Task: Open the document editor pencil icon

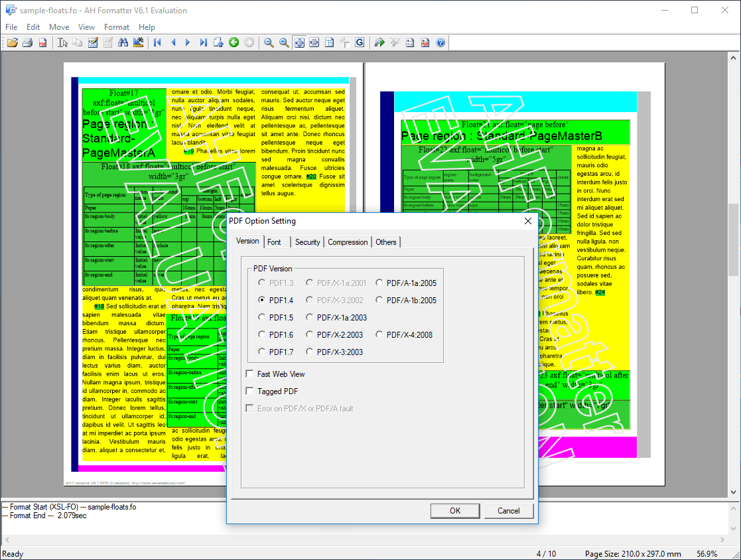Action: tap(93, 42)
